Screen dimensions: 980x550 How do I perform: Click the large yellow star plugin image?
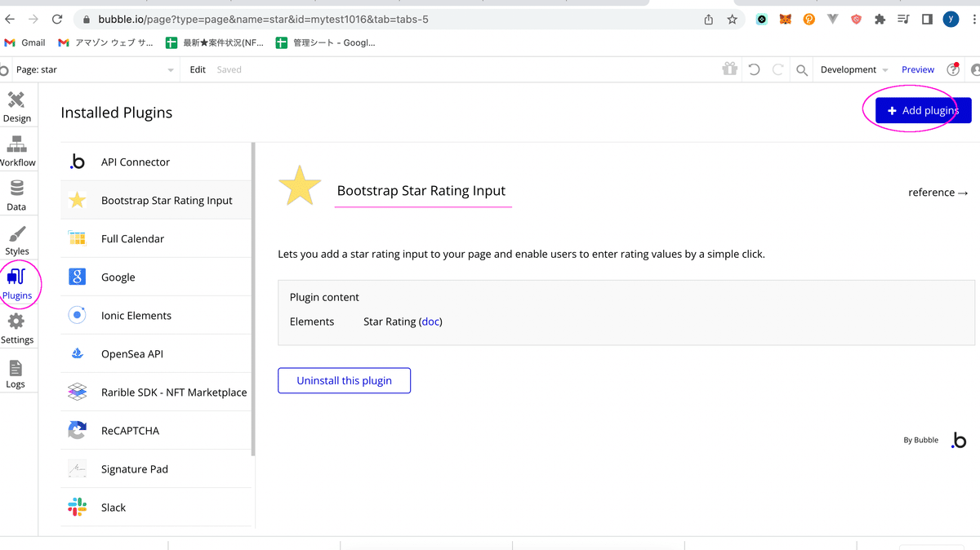tap(300, 187)
